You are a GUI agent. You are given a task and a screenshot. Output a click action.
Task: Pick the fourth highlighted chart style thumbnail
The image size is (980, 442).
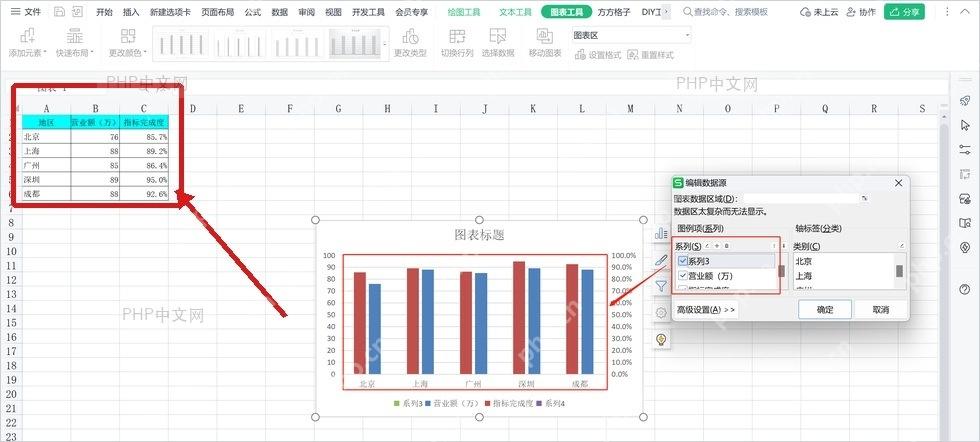(x=355, y=44)
